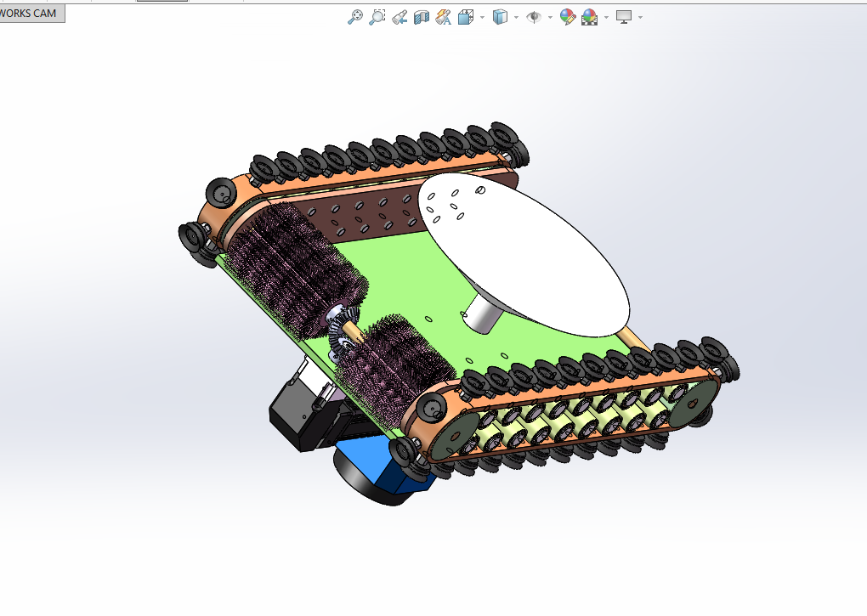Select the Zoom to Area tool
The image size is (867, 616).
click(377, 17)
